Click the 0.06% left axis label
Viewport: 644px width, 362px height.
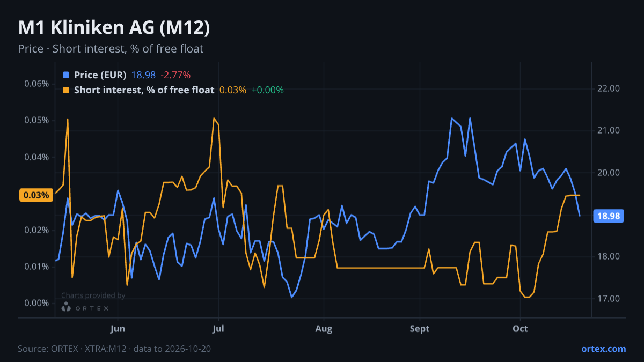36,84
